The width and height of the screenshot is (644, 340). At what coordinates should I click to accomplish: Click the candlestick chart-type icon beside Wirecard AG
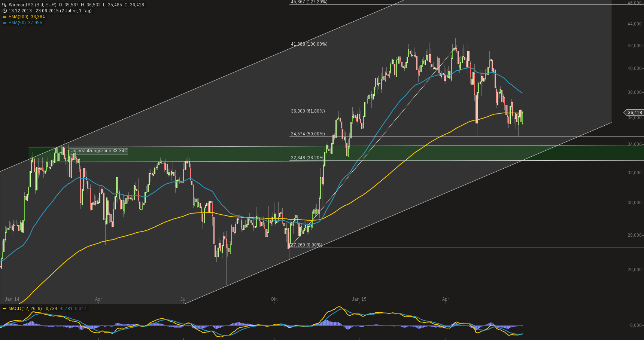4,5
